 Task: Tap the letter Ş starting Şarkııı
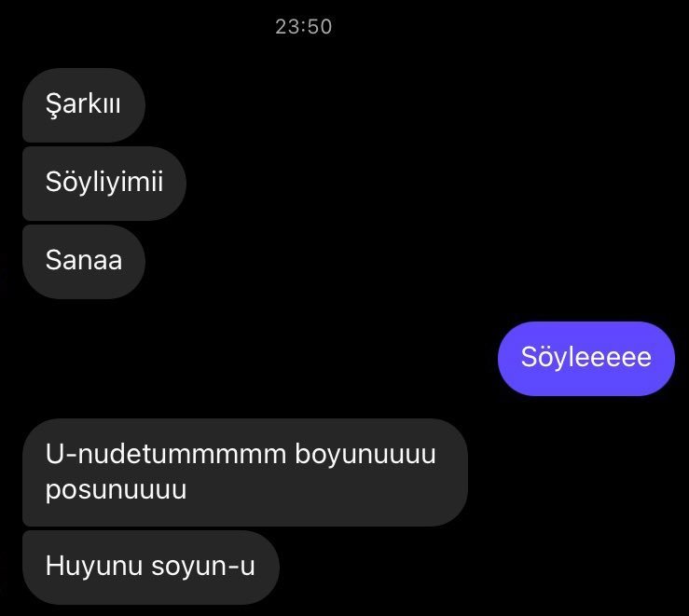[x=53, y=105]
